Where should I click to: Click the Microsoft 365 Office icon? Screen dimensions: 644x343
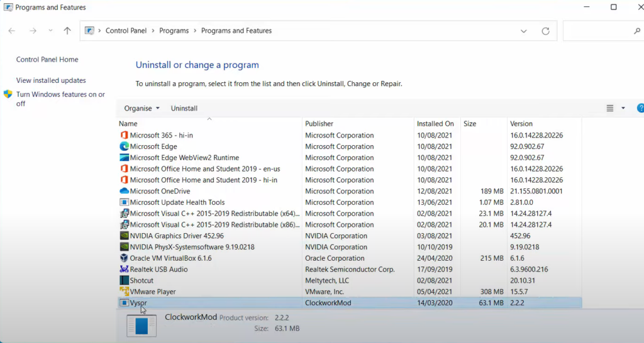[124, 136]
